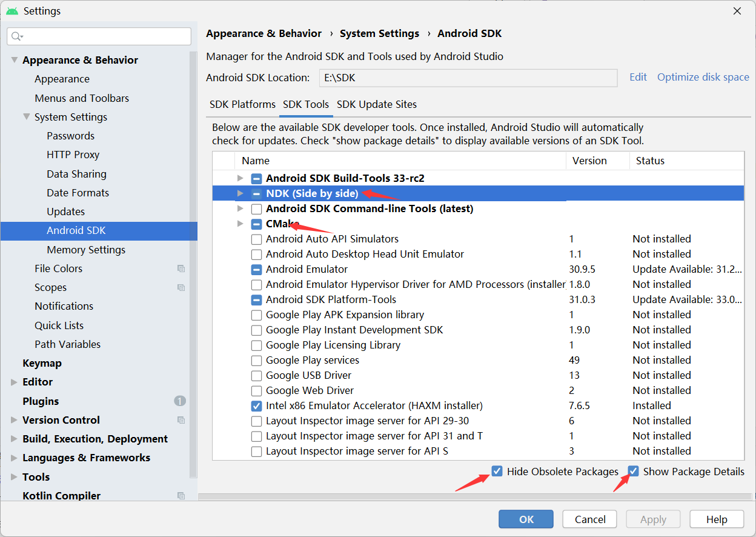
Task: Click the Installed status for HAXM
Action: 652,405
